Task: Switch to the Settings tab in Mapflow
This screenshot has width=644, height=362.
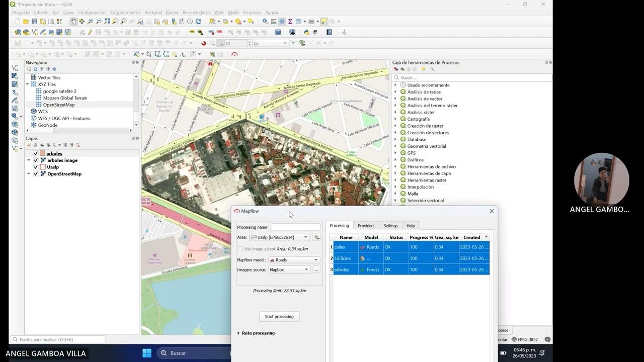Action: point(390,226)
